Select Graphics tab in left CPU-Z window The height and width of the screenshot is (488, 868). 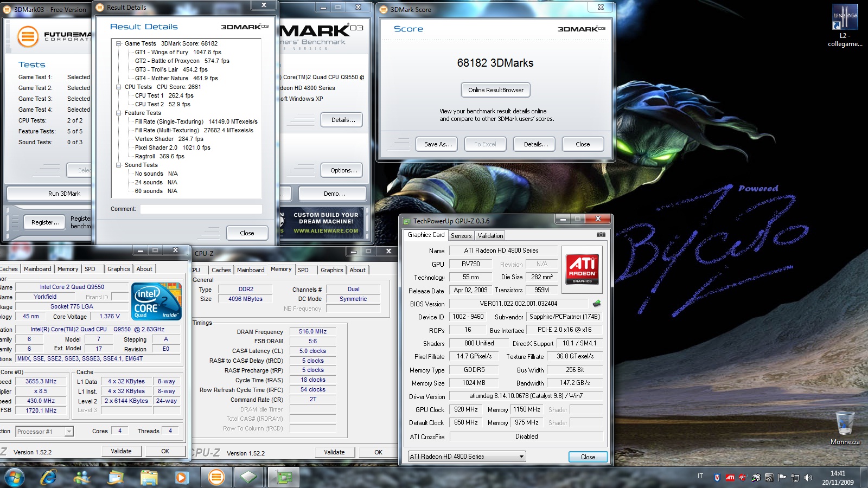click(x=119, y=269)
